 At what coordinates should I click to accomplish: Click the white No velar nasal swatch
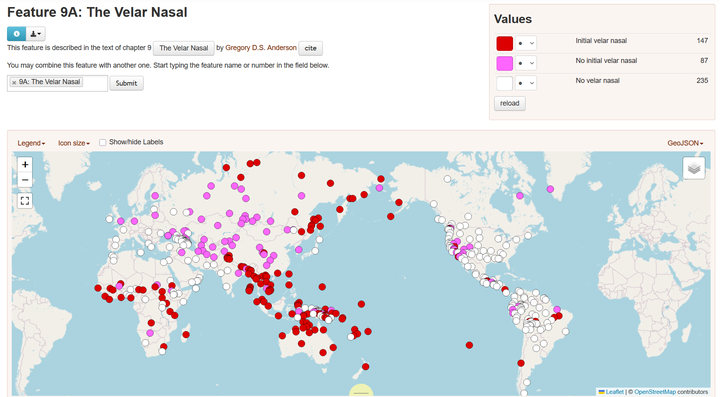coord(504,83)
